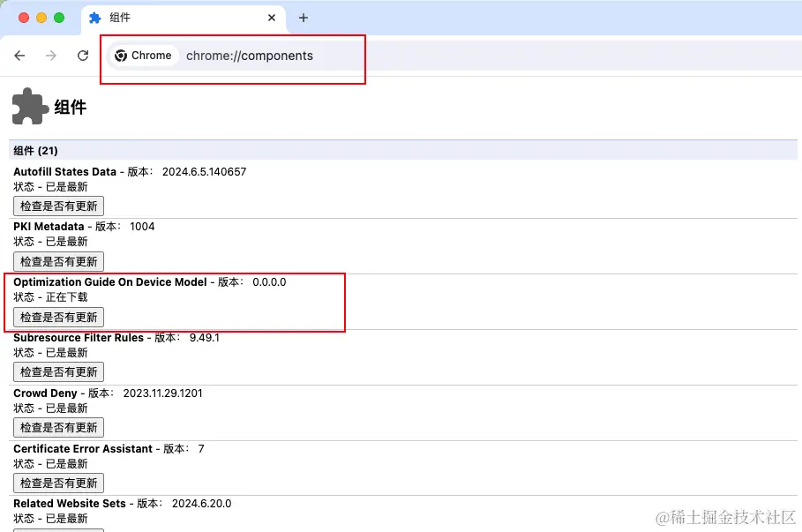The image size is (802, 532).
Task: Click Crowd Deny 已是最新 status
Action: click(66, 408)
